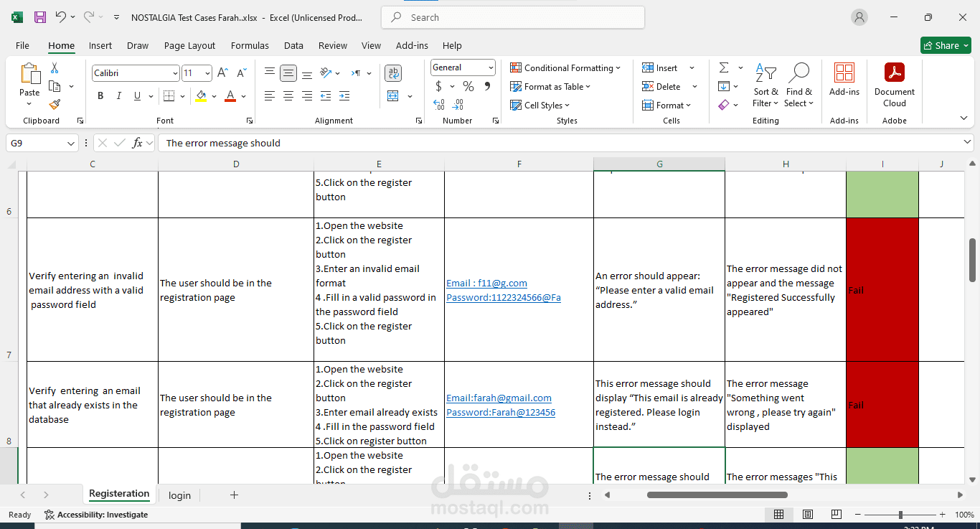Screen dimensions: 980x529
Task: Click Accessibility: Investigate in status bar
Action: click(x=96, y=515)
